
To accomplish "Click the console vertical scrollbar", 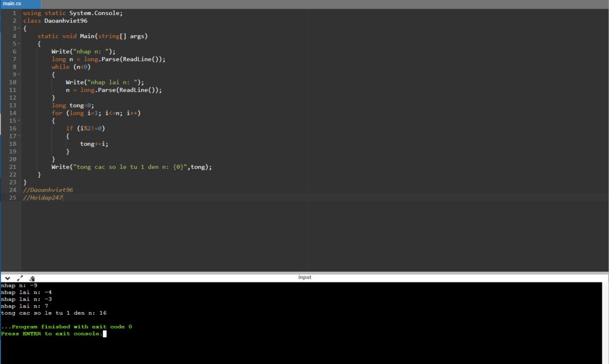I will tap(605, 323).
